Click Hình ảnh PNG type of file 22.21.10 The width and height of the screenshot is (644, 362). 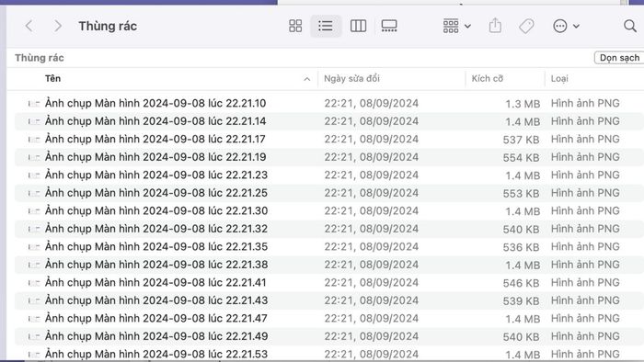[585, 103]
